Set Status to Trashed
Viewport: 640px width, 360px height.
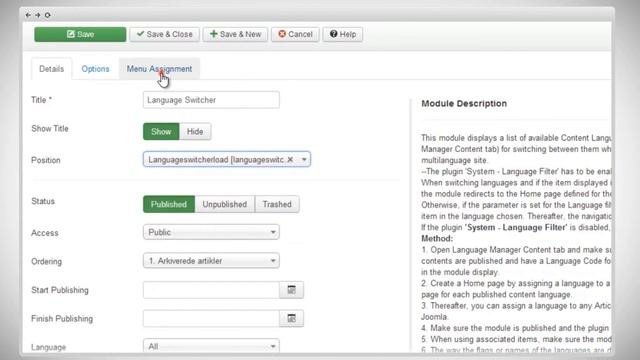[x=277, y=204]
